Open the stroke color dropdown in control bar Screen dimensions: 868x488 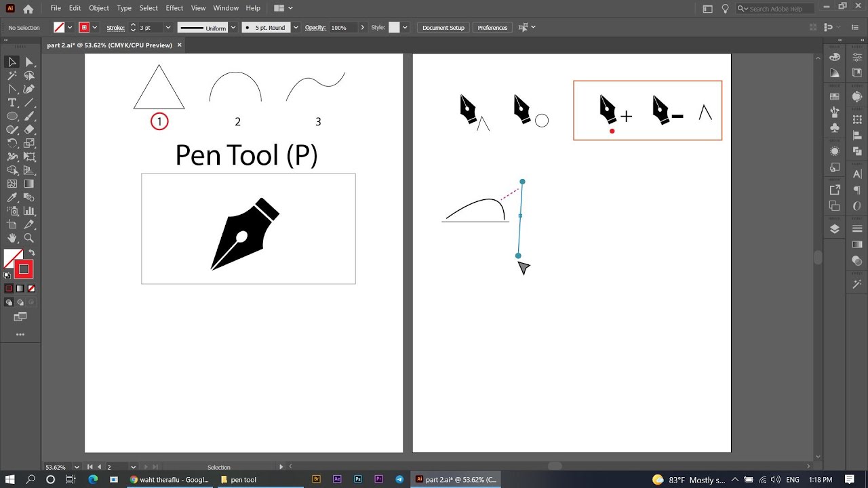click(x=94, y=28)
